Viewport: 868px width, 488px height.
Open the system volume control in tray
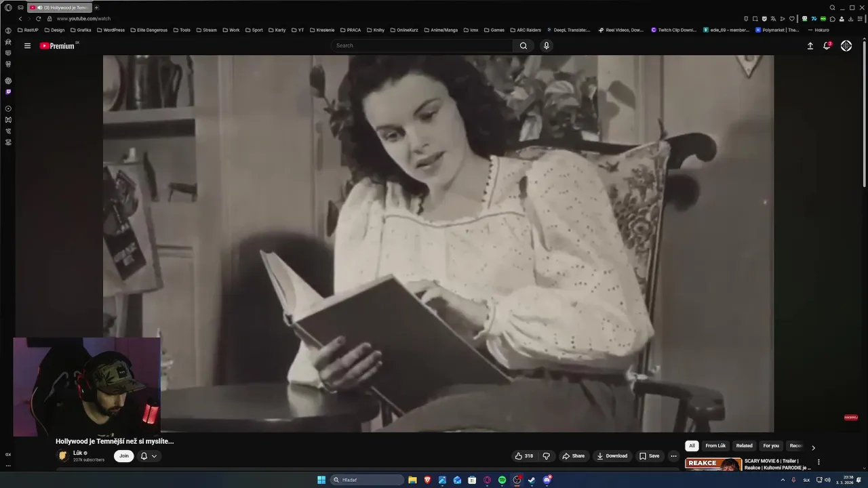click(x=828, y=480)
